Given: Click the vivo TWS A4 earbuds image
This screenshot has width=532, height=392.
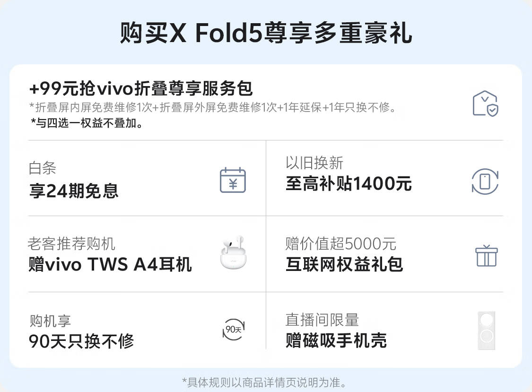Looking at the screenshot, I should [x=233, y=252].
